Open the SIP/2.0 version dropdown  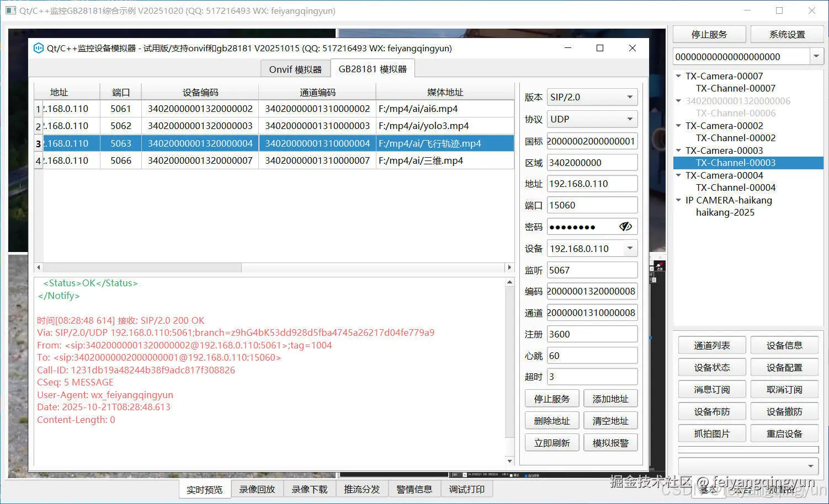630,97
